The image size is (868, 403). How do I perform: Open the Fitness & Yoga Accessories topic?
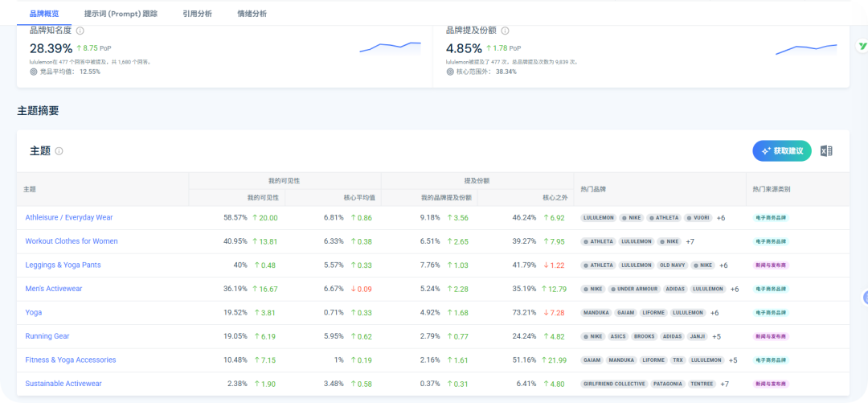point(70,360)
